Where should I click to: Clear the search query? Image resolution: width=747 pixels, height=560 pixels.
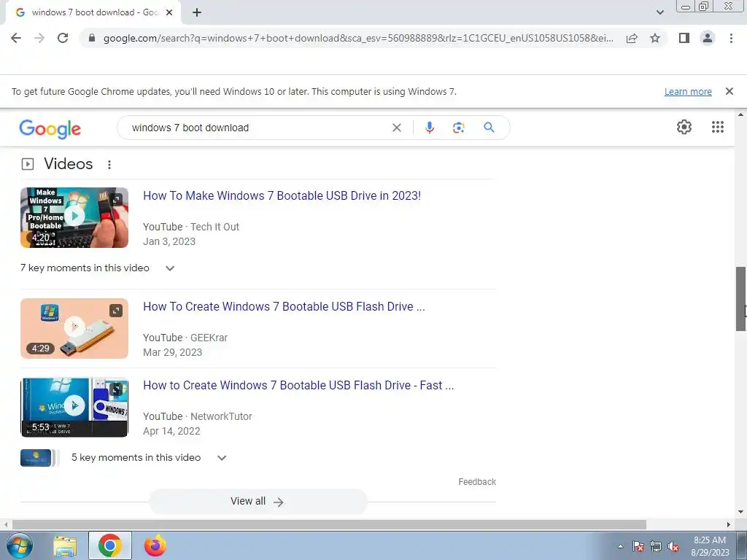[396, 128]
